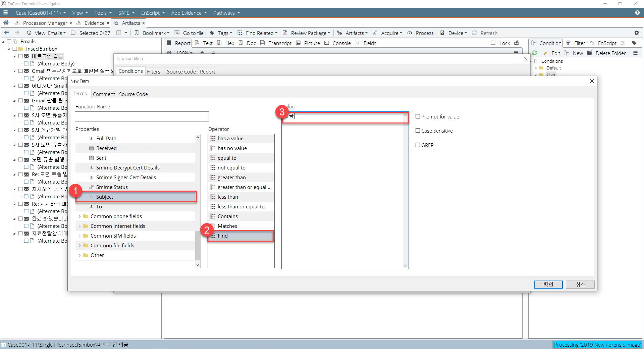Image resolution: width=644 pixels, height=349 pixels.
Task: Click the Tags toolbar icon
Action: [x=212, y=33]
